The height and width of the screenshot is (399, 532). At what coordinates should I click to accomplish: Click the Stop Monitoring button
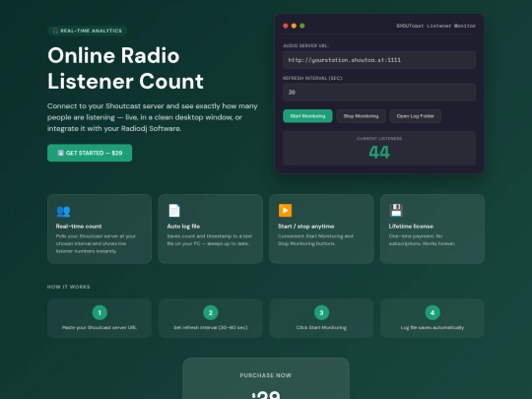pyautogui.click(x=361, y=116)
